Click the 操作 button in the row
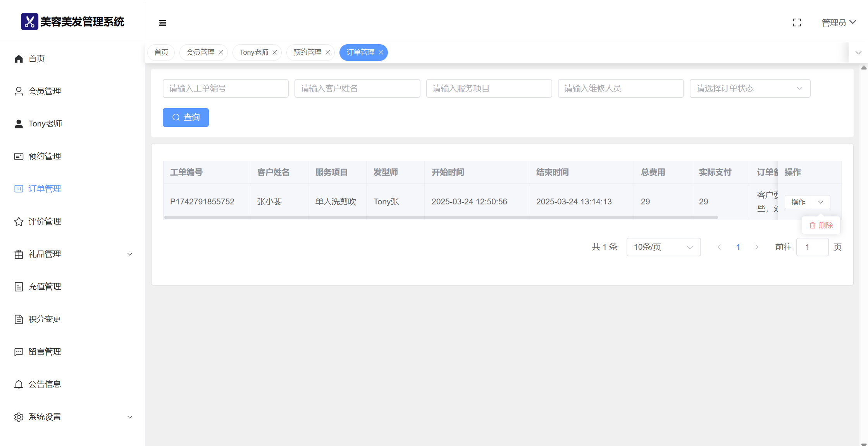Image resolution: width=868 pixels, height=446 pixels. click(x=798, y=202)
